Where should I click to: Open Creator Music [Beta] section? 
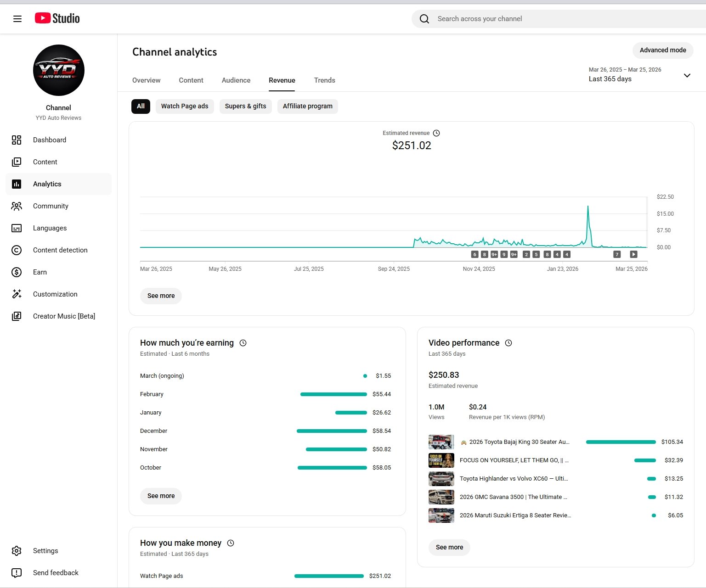[x=64, y=316]
